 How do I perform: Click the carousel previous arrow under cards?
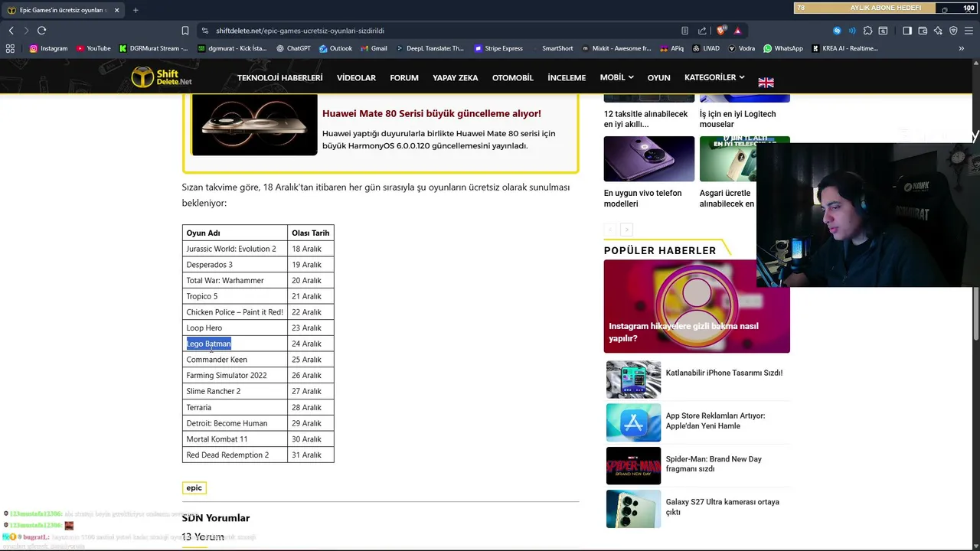pos(610,230)
